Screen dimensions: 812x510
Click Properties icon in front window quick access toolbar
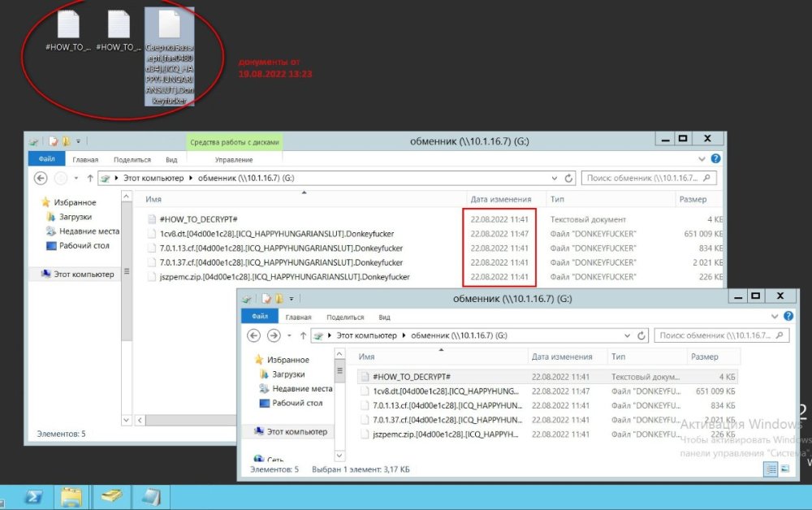tap(266, 298)
